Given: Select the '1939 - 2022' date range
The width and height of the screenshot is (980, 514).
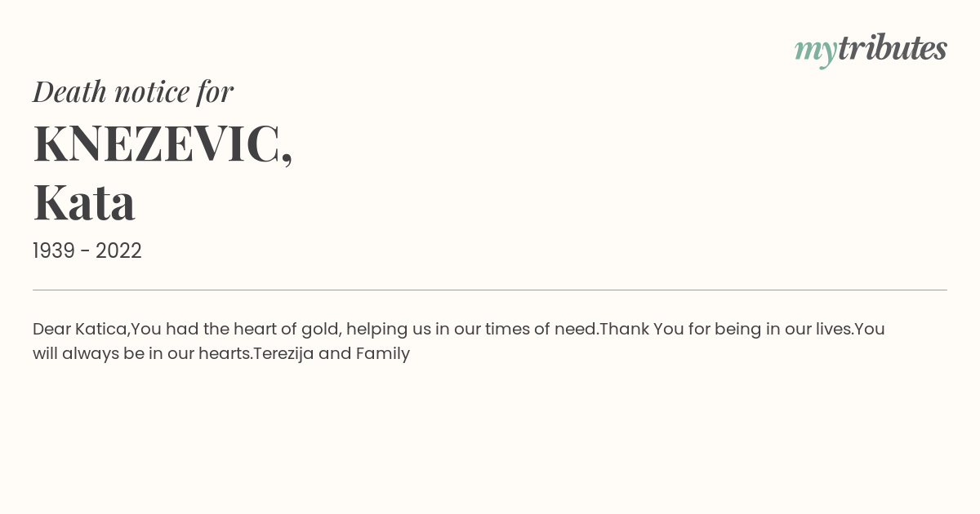Looking at the screenshot, I should 87,251.
